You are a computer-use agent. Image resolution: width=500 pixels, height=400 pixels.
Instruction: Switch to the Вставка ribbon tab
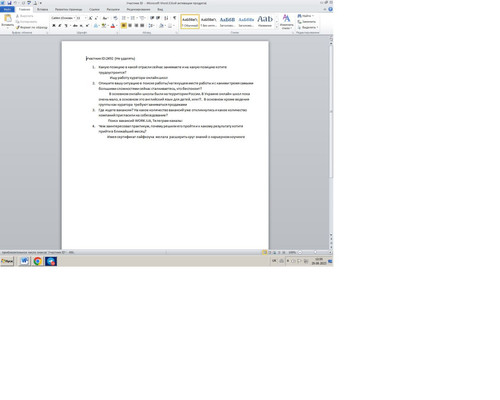click(42, 9)
